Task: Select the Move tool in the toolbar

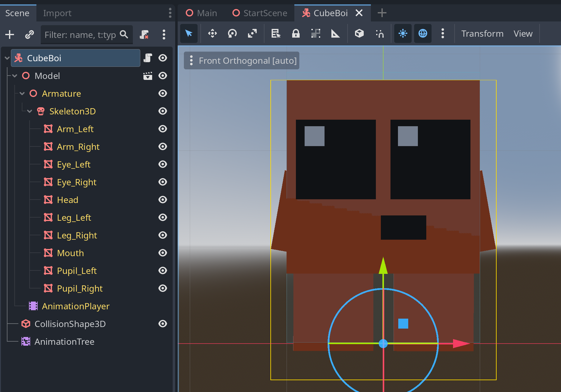Action: click(212, 34)
